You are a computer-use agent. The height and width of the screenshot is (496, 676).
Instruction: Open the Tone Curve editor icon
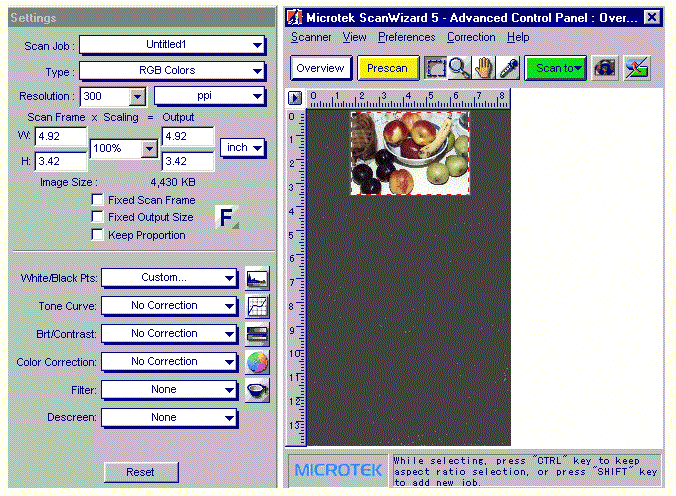(257, 307)
